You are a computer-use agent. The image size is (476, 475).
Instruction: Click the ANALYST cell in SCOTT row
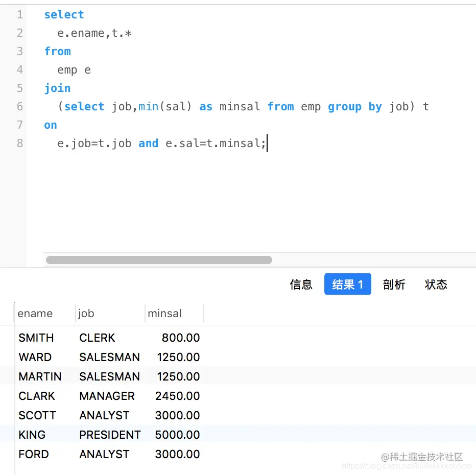coord(104,416)
